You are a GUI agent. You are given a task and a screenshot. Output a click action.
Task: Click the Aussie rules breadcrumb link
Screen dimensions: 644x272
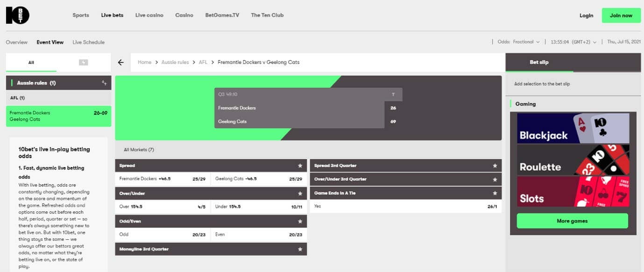(175, 62)
